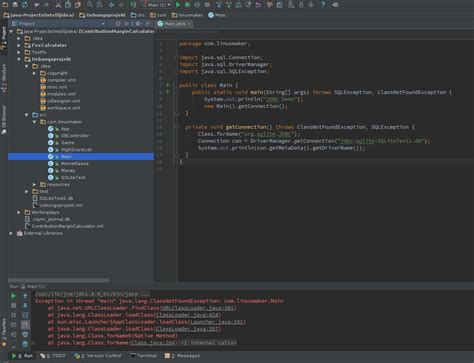The height and width of the screenshot is (363, 474).
Task: Expand External Libraries node
Action: pyautogui.click(x=11, y=233)
